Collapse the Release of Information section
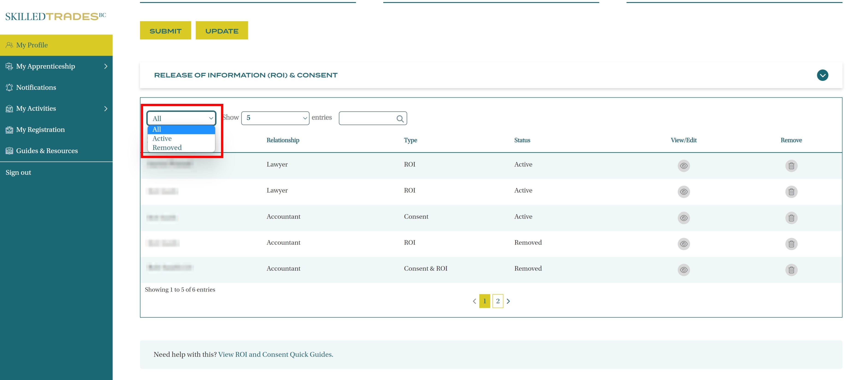Image resolution: width=868 pixels, height=380 pixels. (822, 75)
